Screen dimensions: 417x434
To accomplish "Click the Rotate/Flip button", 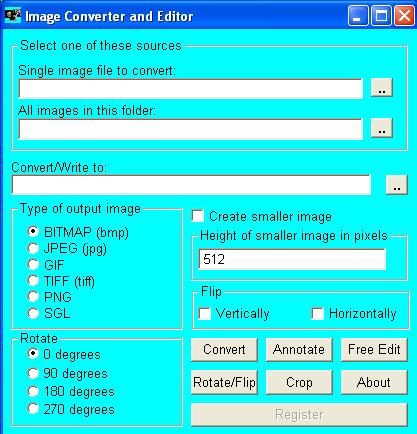I will pos(224,382).
